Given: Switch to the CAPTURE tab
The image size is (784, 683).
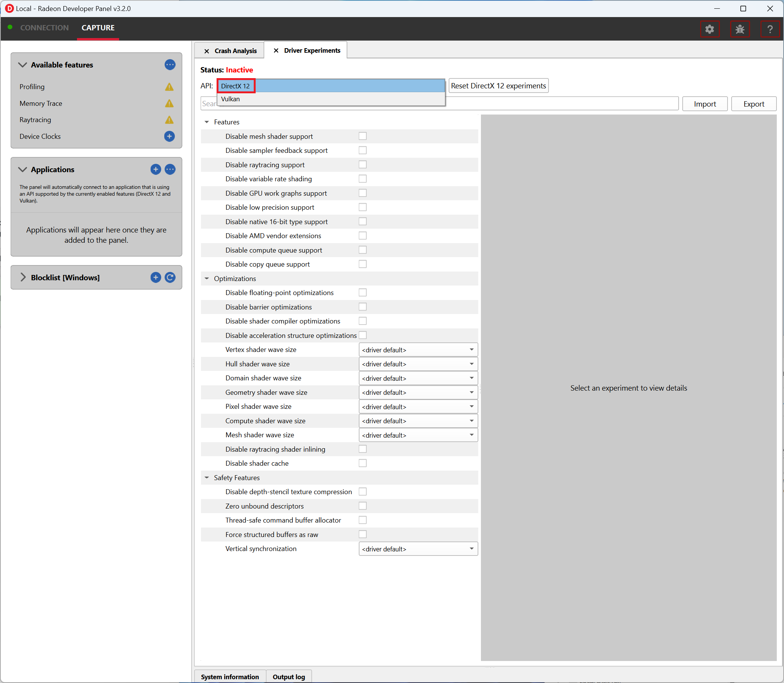Looking at the screenshot, I should pos(98,28).
